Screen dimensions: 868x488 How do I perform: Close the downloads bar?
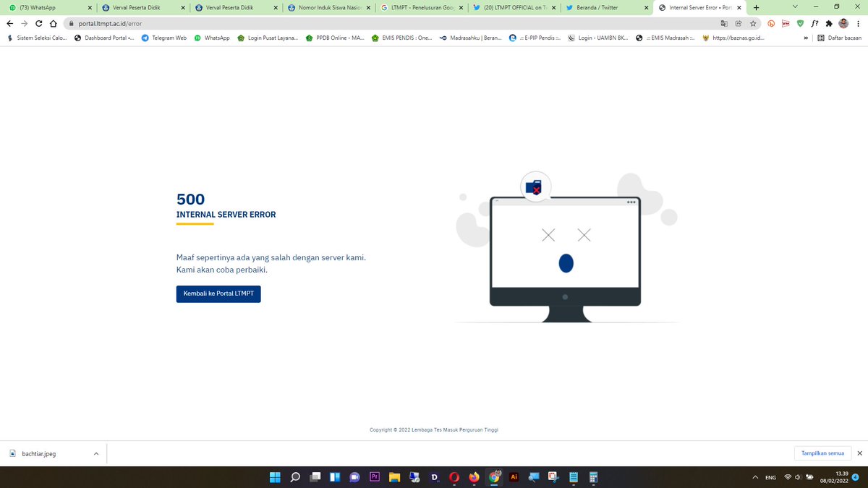point(859,453)
